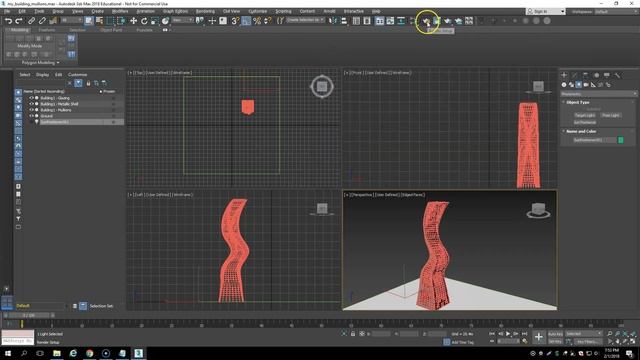This screenshot has width=640, height=360.
Task: Activate the Select and Link tool
Action: (31, 21)
